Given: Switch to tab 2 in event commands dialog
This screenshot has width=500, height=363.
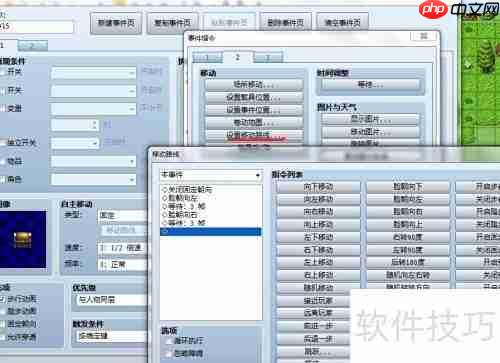Looking at the screenshot, I should (238, 57).
